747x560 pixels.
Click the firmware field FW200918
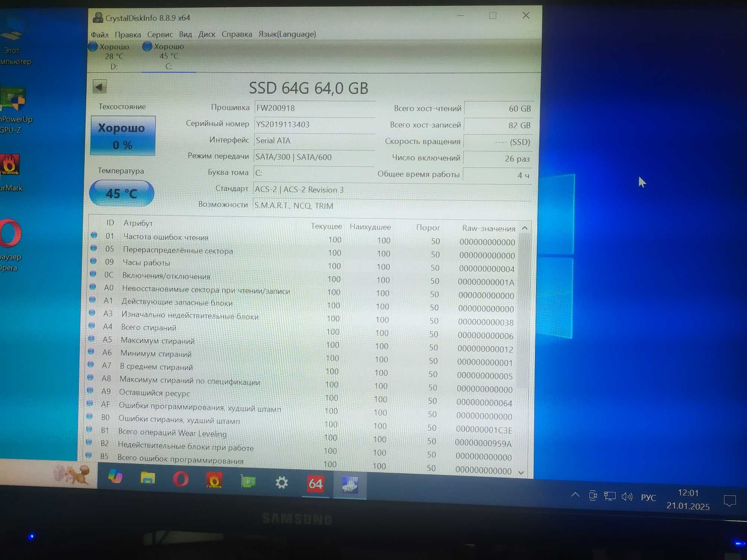pos(314,108)
